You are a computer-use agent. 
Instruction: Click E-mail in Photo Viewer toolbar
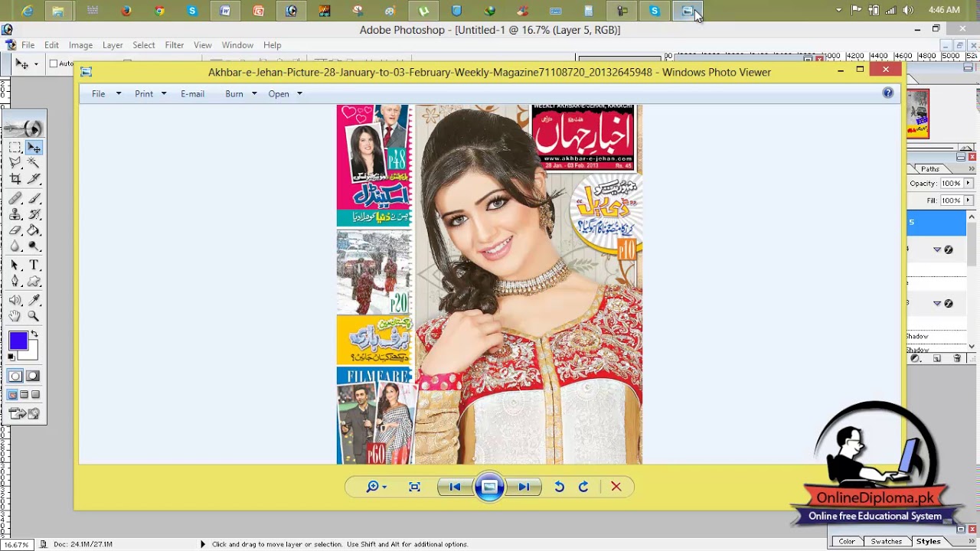click(192, 93)
